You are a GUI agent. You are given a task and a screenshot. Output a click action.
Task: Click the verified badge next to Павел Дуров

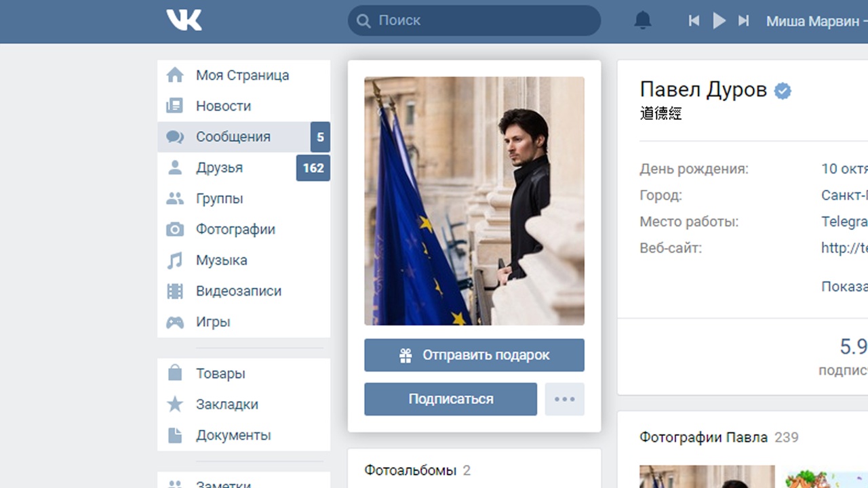(x=783, y=90)
